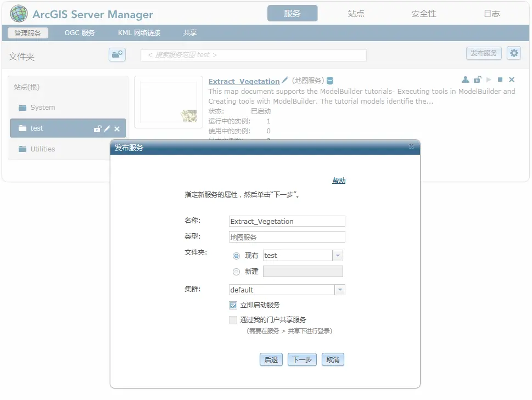The width and height of the screenshot is (532, 400).
Task: Switch to the 日志 tab
Action: pyautogui.click(x=491, y=13)
